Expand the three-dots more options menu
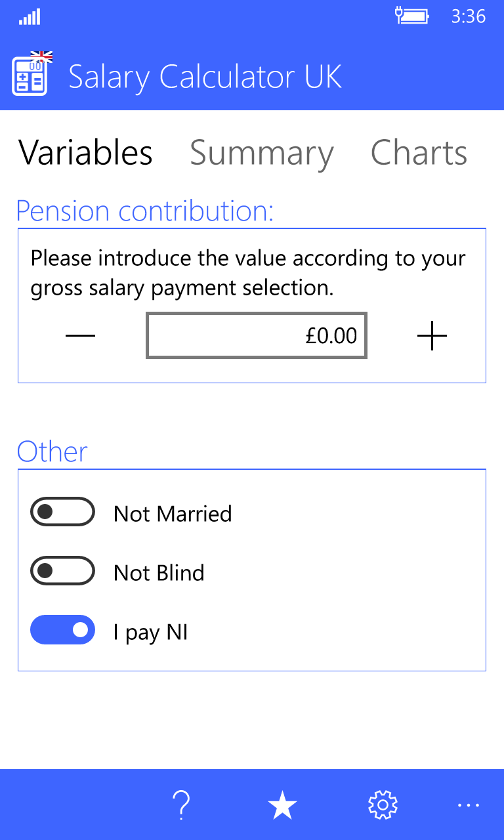504x840 pixels. [469, 805]
